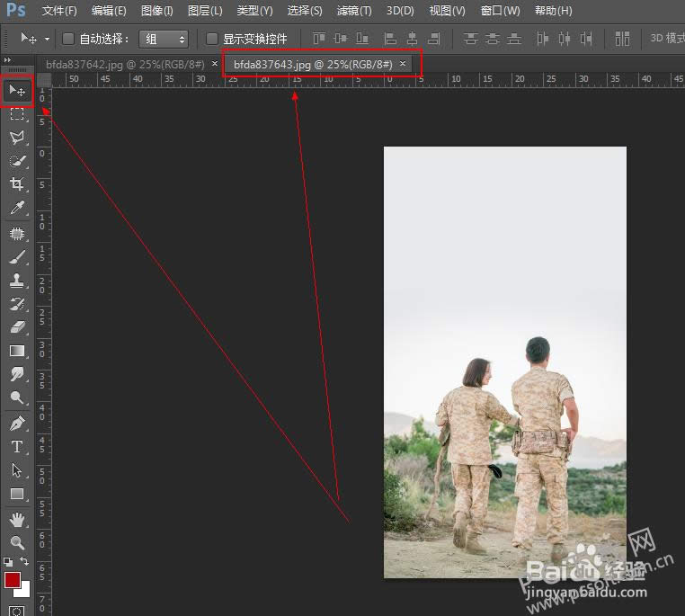Toggle the 显示变换控件 checkbox

click(212, 39)
